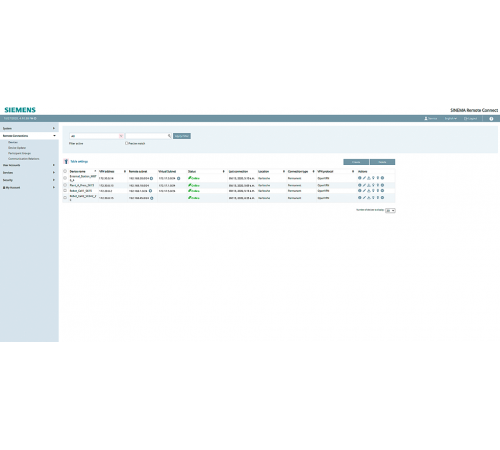Image resolution: width=500 pixels, height=450 pixels.
Task: Open the English language dropdown
Action: [450, 119]
